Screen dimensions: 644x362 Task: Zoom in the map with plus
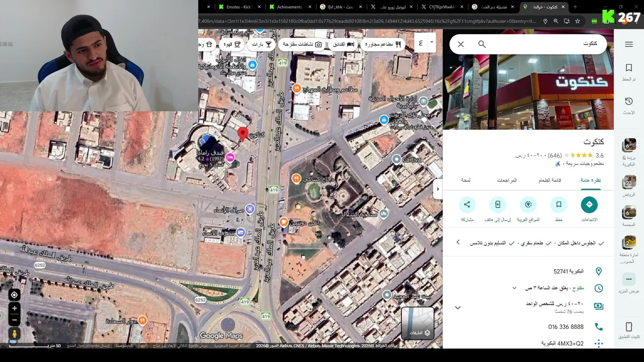[x=15, y=308]
